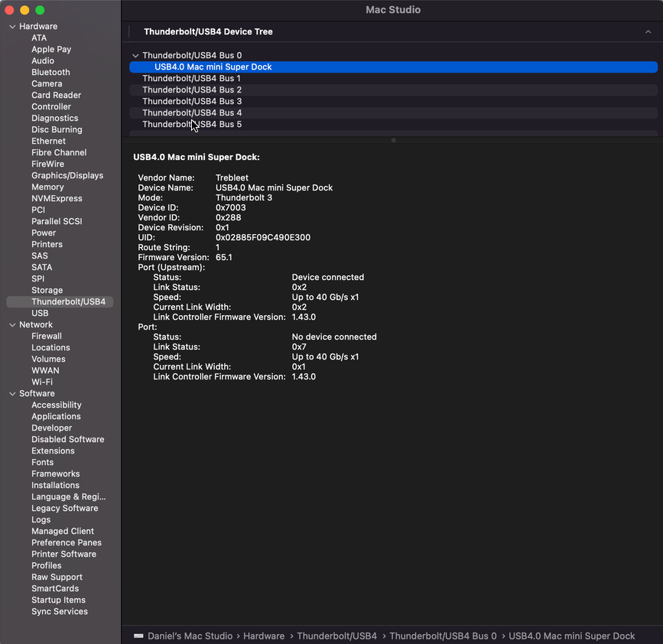The image size is (663, 644).
Task: Select Startup Items entry
Action: 58,600
